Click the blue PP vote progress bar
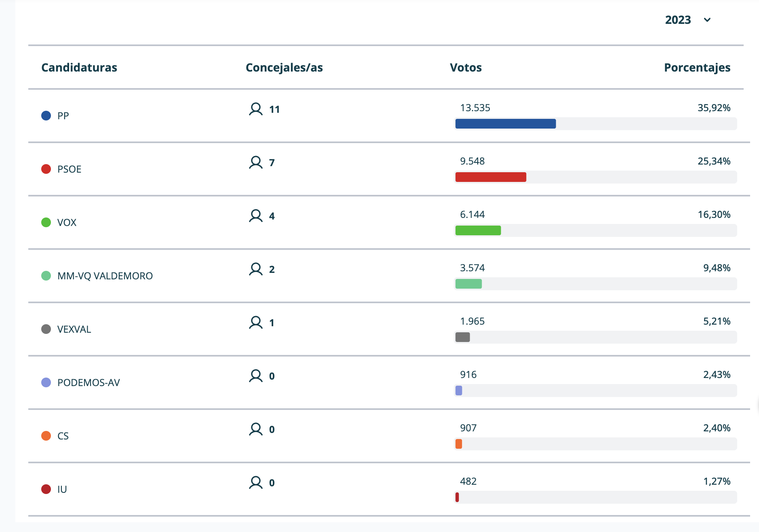The width and height of the screenshot is (759, 532). click(505, 124)
